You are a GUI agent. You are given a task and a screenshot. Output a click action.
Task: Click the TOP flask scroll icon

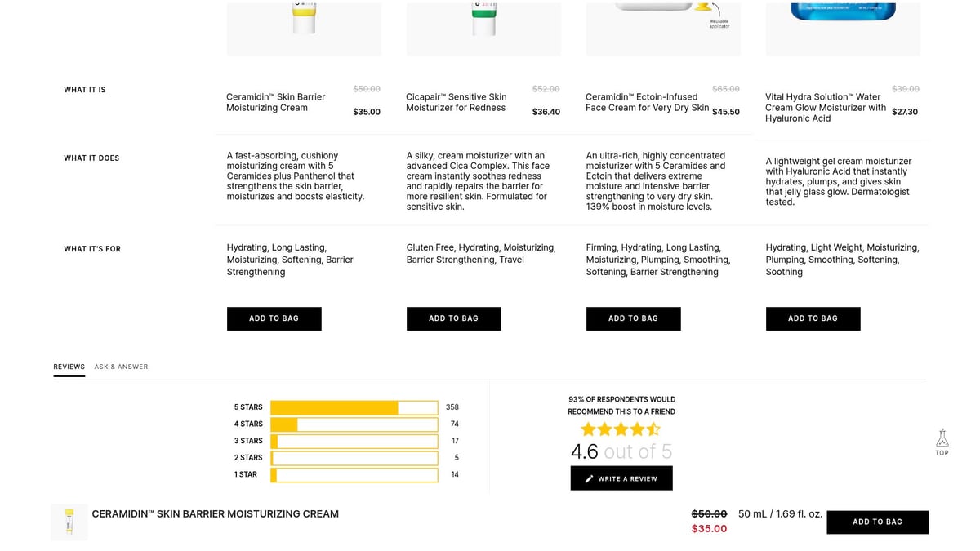(942, 438)
